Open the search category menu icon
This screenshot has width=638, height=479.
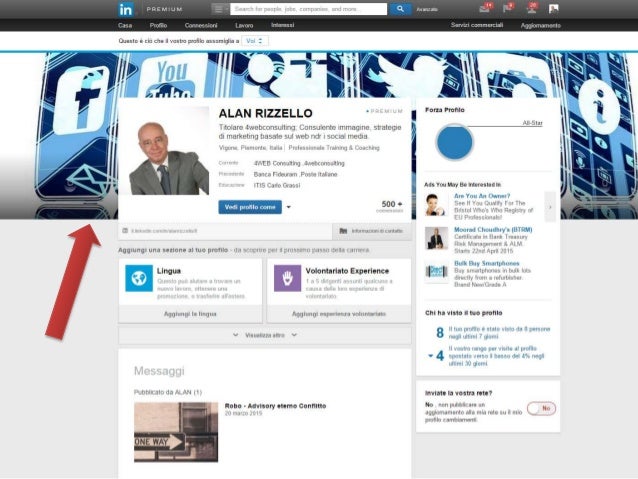(220, 9)
